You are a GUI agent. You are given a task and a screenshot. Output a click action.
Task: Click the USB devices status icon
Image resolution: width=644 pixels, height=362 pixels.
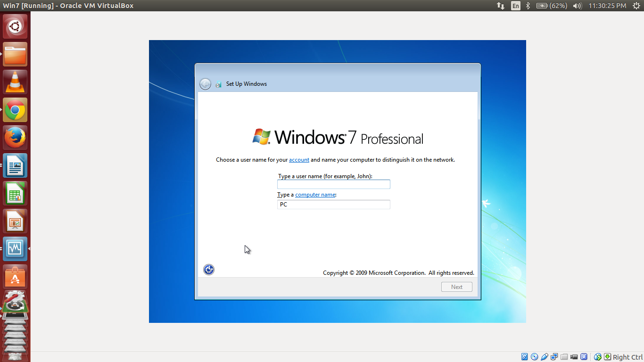tap(544, 357)
